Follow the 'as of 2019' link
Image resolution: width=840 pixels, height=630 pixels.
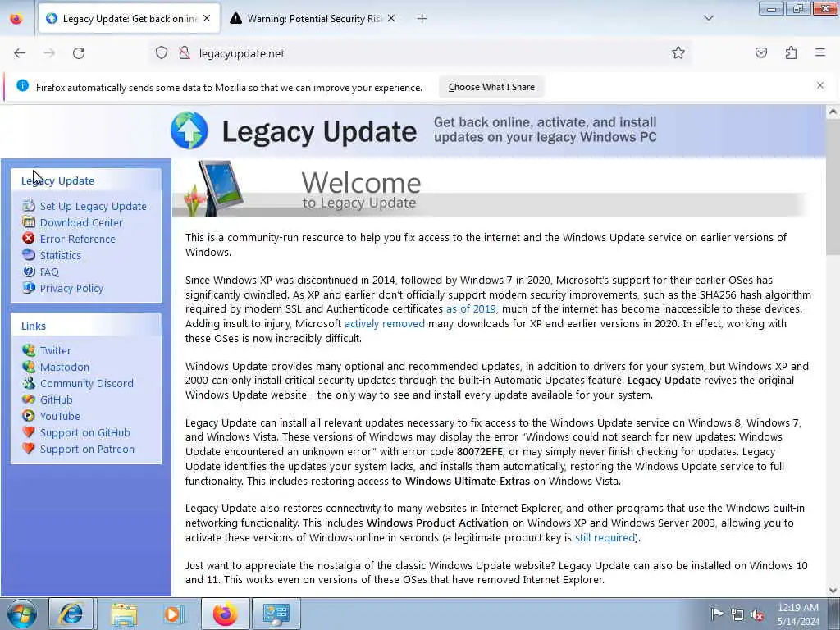[x=471, y=309]
